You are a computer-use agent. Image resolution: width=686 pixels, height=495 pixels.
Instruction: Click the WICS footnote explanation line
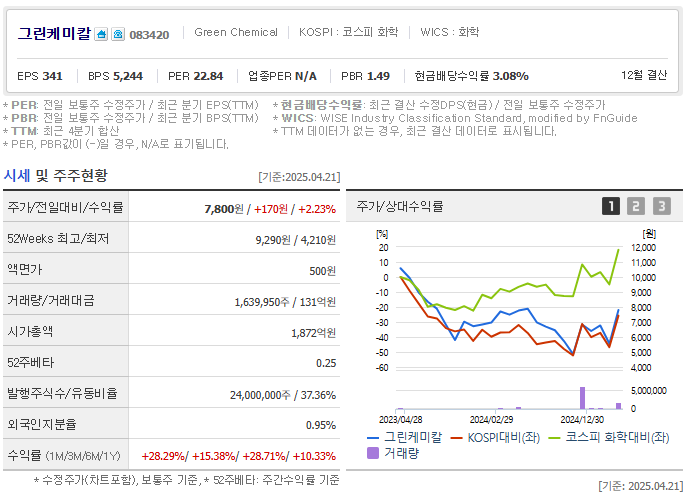[x=455, y=118]
